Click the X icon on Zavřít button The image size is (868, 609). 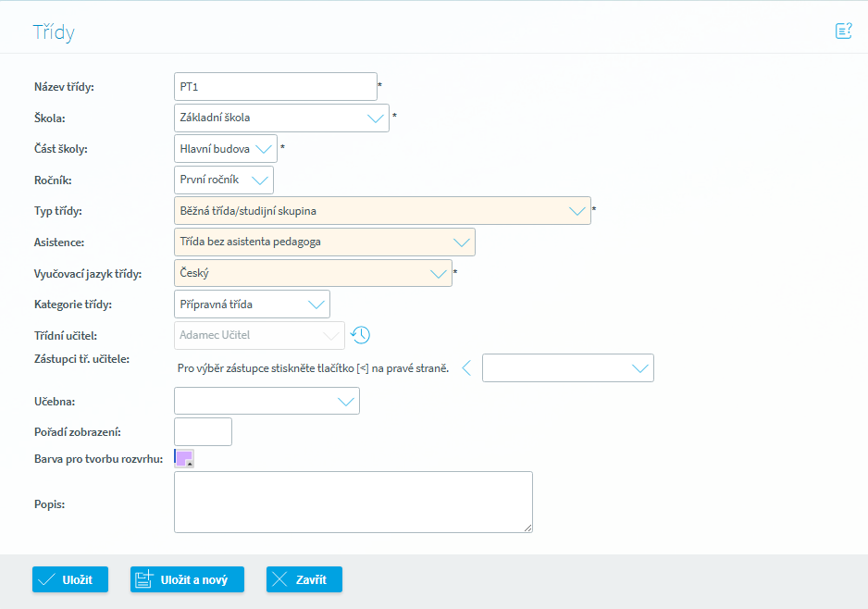coord(281,579)
